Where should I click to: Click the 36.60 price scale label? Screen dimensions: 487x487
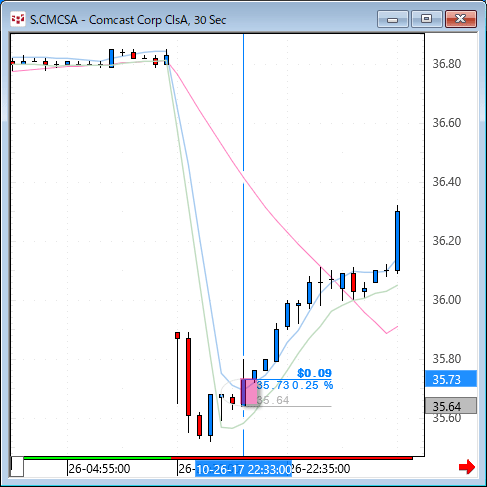click(x=447, y=123)
